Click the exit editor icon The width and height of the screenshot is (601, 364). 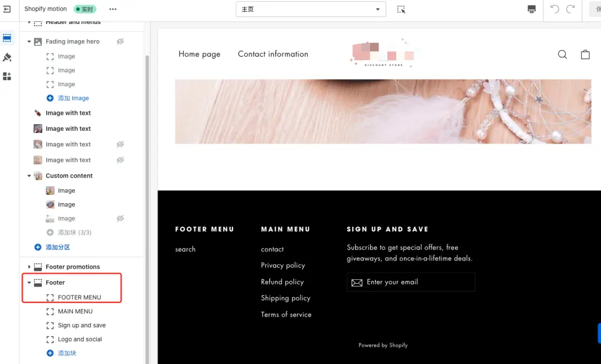[x=7, y=9]
